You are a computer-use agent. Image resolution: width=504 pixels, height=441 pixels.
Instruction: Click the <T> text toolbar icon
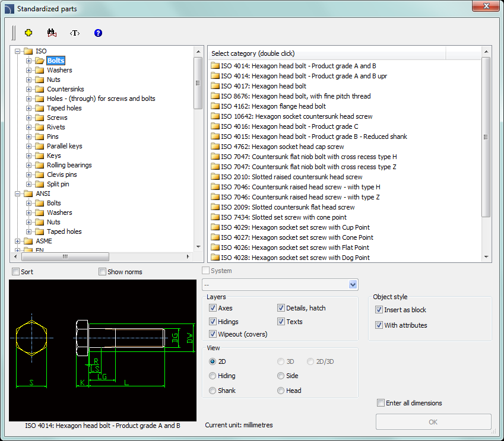pos(75,33)
